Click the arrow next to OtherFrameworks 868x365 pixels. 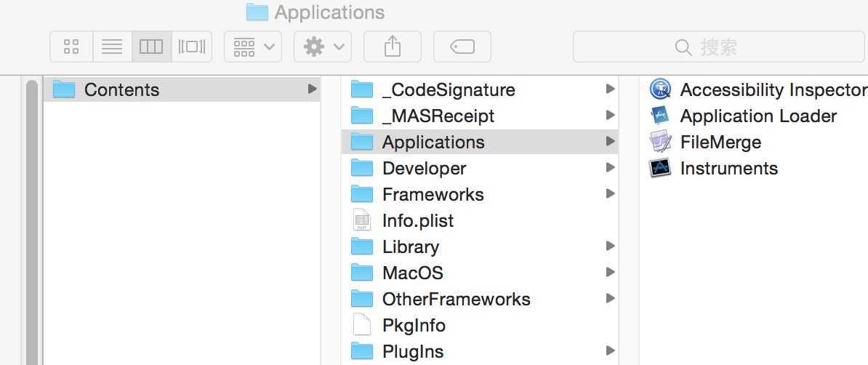coord(610,299)
